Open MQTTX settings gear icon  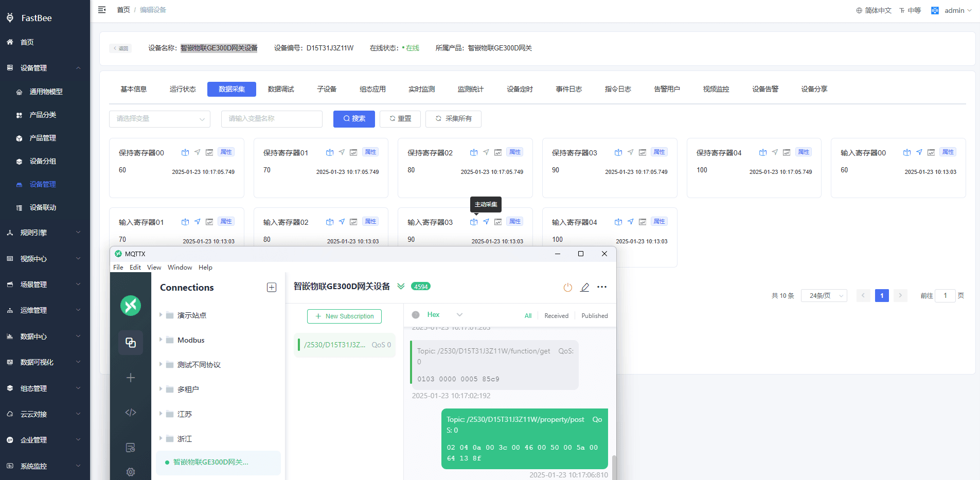click(131, 472)
